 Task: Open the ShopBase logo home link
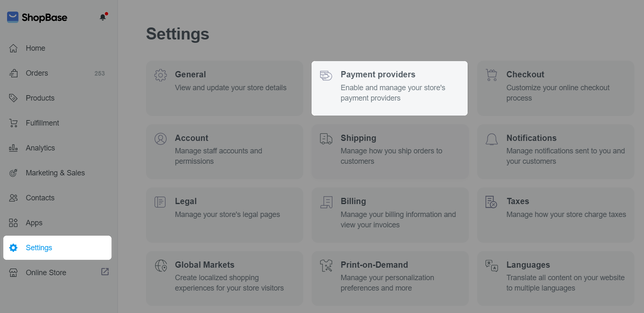pos(37,17)
